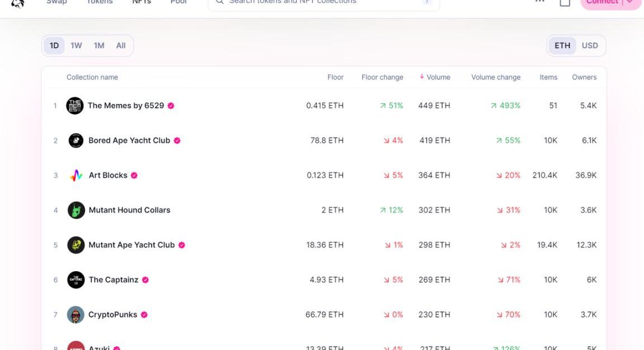The image size is (644, 350).
Task: Open the Bored Ape Yacht Club name link
Action: coord(129,140)
